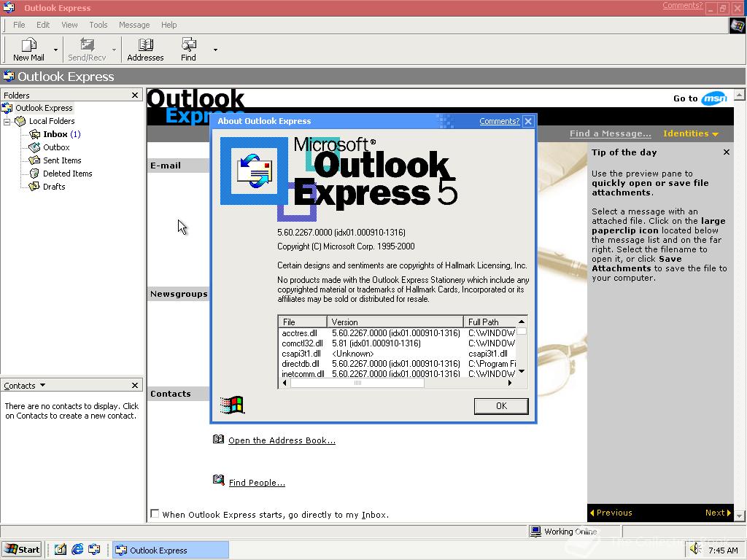Image resolution: width=747 pixels, height=560 pixels.
Task: Click the File column header
Action: (x=303, y=322)
